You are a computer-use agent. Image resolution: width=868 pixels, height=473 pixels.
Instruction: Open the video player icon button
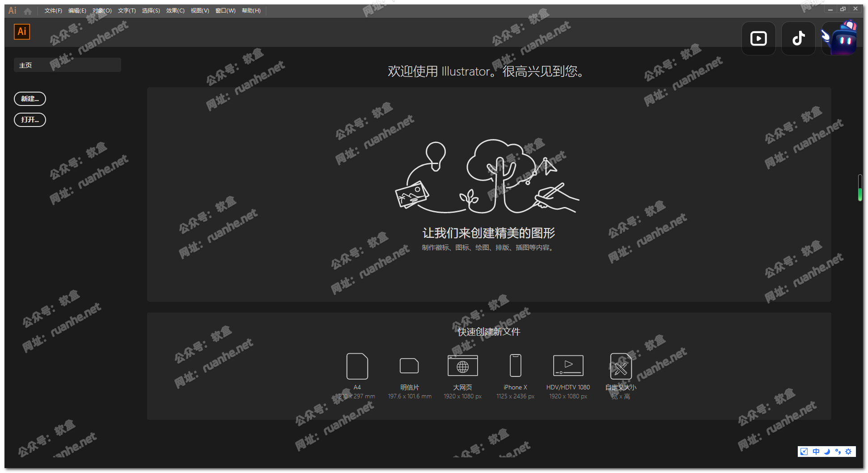(758, 39)
